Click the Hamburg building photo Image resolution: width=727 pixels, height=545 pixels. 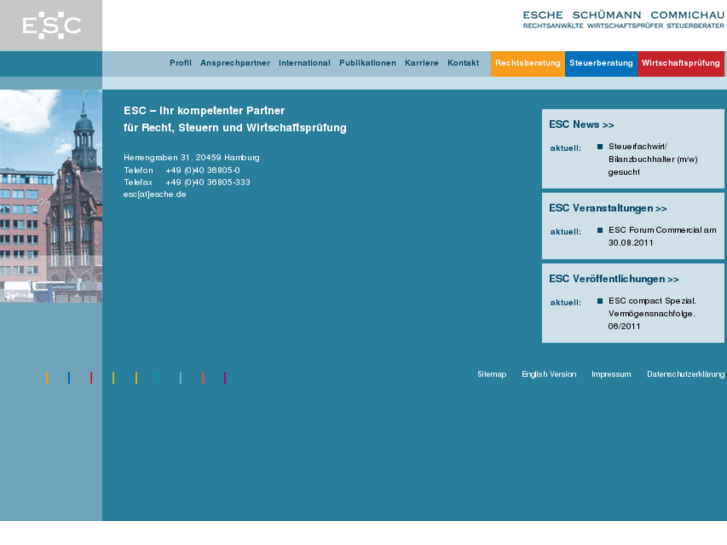pyautogui.click(x=51, y=196)
